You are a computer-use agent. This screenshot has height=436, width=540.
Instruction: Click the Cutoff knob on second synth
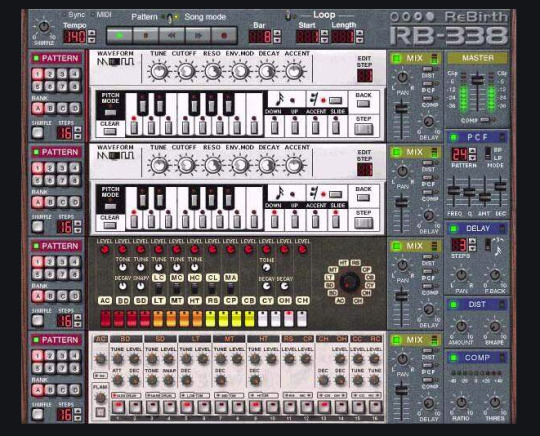[186, 165]
